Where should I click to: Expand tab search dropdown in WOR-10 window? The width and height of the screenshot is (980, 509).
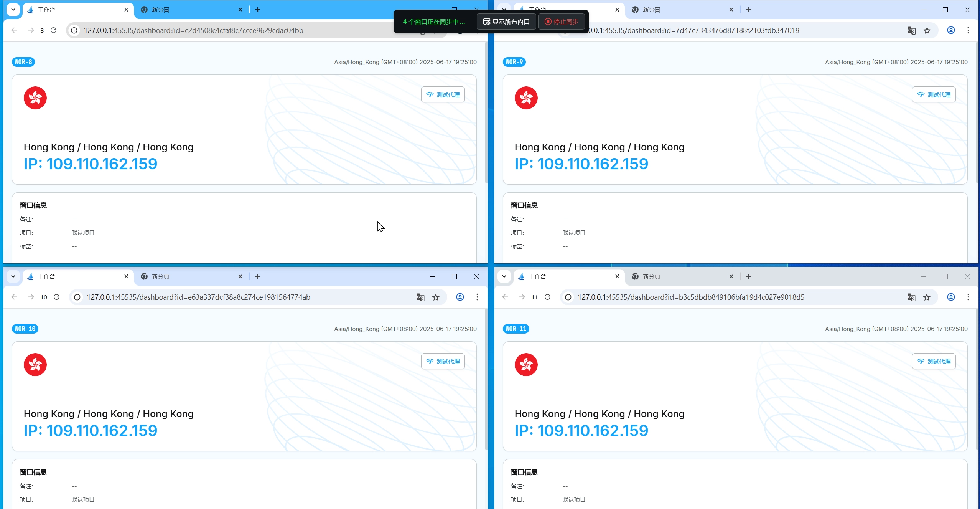[x=13, y=276]
